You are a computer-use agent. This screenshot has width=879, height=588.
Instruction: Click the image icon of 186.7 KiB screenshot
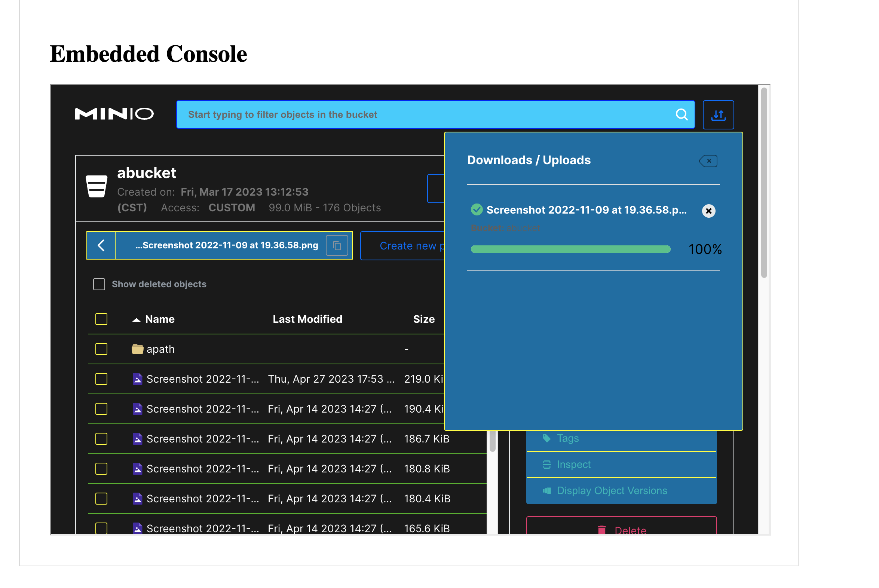pos(137,439)
